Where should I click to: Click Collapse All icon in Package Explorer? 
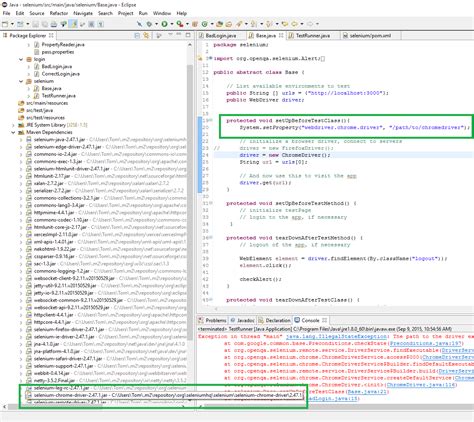point(137,35)
